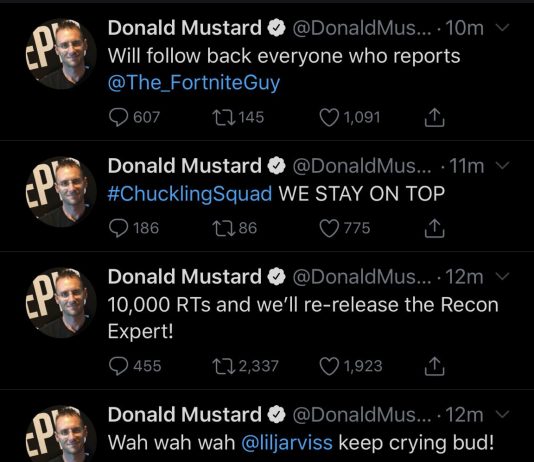The image size is (534, 462).
Task: Retweet the tweet with 86 retweets
Action: (223, 228)
